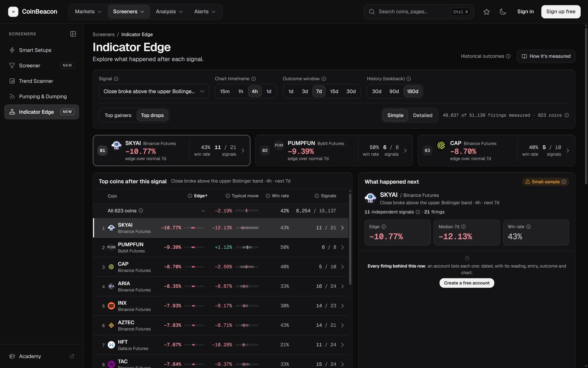Select the 90d history lookback
588x368 pixels.
pos(394,91)
